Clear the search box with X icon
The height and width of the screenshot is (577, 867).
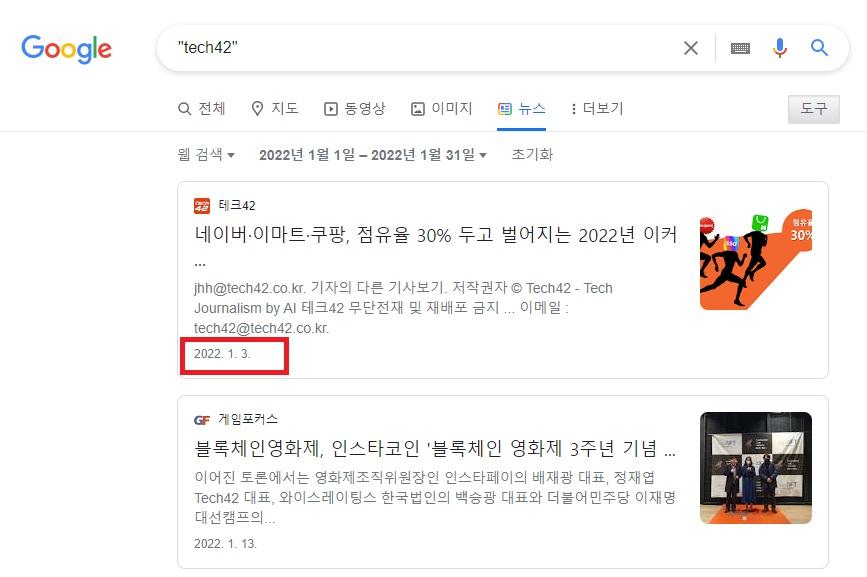pyautogui.click(x=691, y=48)
